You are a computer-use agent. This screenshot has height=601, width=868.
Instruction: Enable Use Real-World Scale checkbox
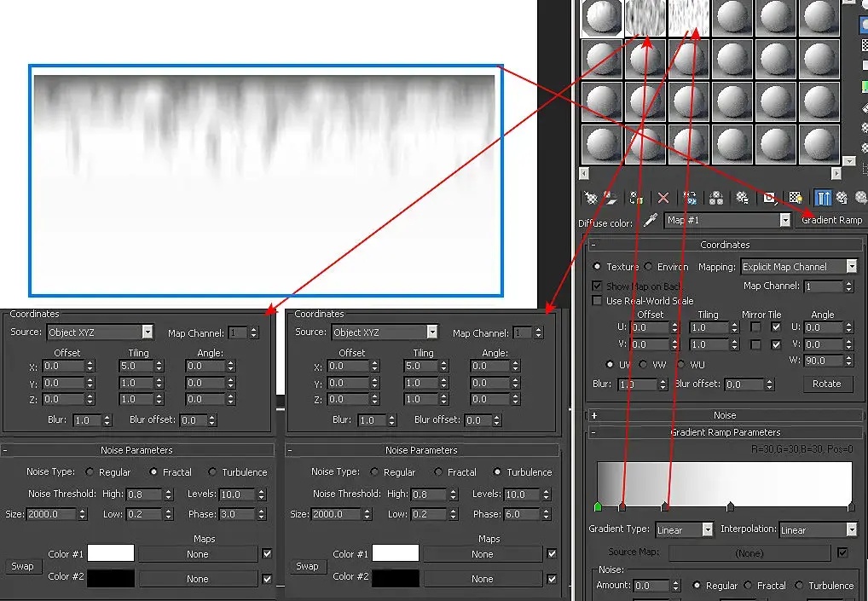point(597,300)
